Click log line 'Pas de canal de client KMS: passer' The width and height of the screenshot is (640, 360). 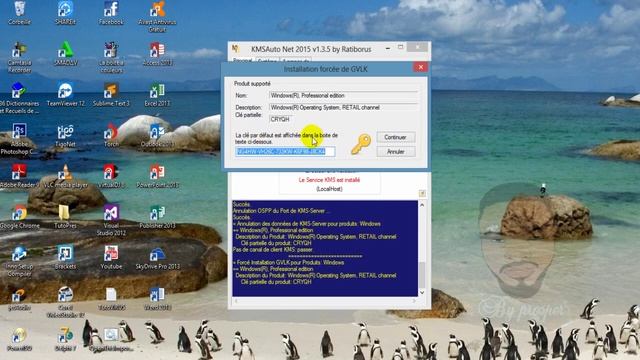(x=273, y=249)
